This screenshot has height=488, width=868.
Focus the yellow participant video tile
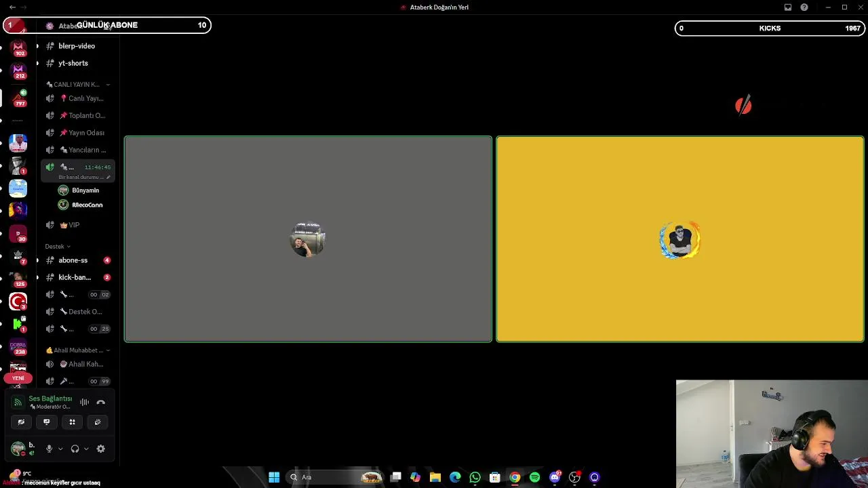point(680,239)
